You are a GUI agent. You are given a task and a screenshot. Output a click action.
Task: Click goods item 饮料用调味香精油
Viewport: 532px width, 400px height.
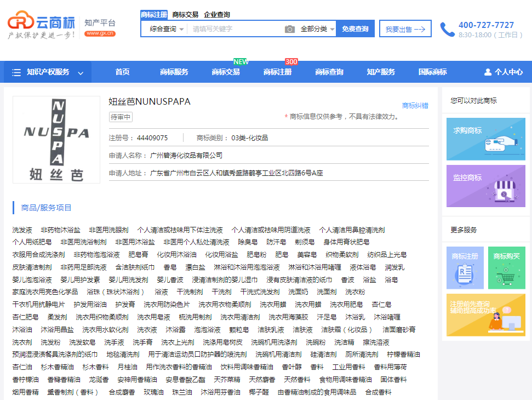click(x=247, y=367)
